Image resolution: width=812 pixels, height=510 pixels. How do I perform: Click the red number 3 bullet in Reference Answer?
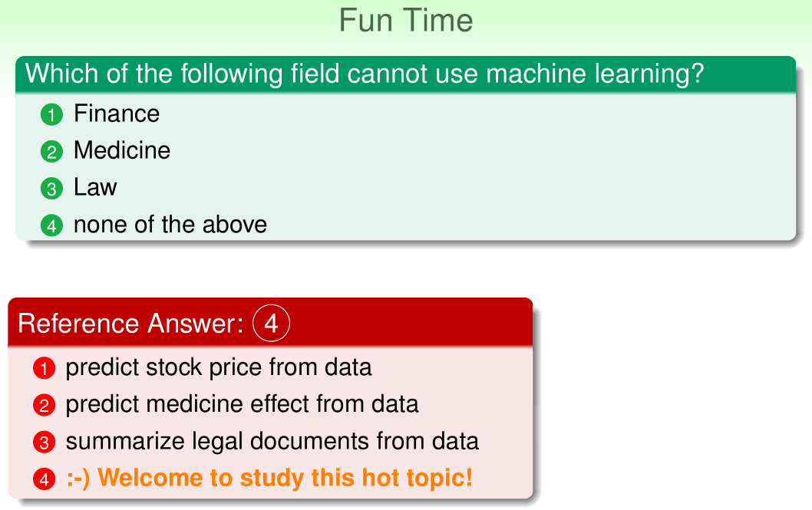(x=44, y=443)
